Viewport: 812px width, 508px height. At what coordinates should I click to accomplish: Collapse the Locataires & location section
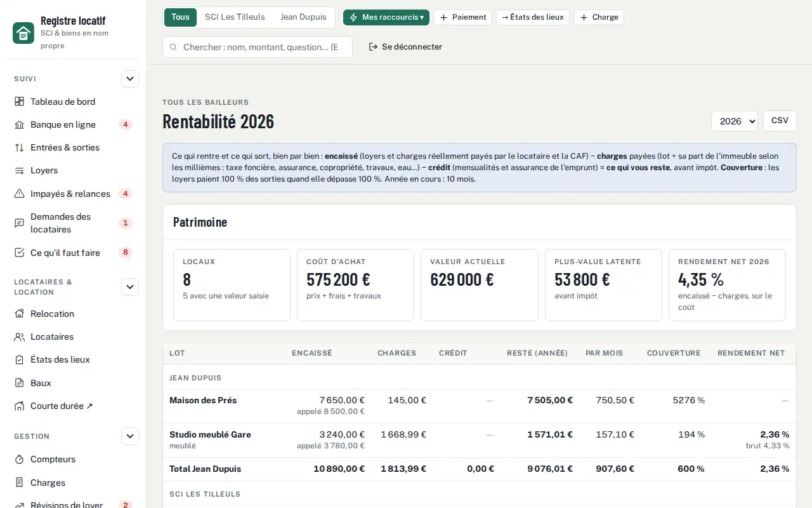(130, 287)
